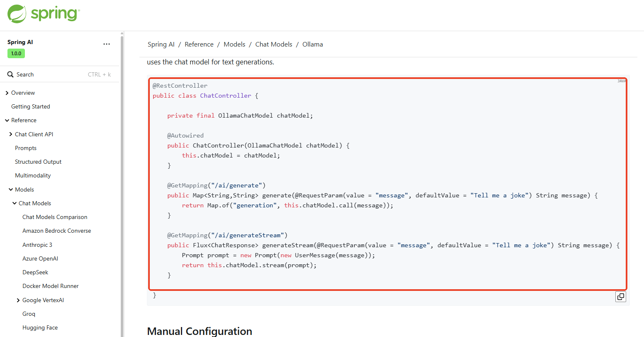This screenshot has height=337, width=644.
Task: Go to the Azure OpenAI page
Action: [40, 258]
